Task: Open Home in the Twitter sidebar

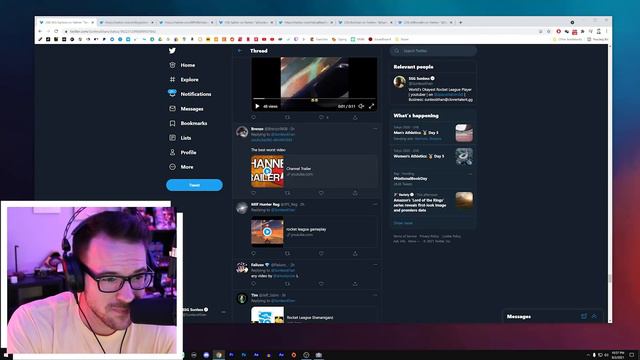Action: coord(182,65)
